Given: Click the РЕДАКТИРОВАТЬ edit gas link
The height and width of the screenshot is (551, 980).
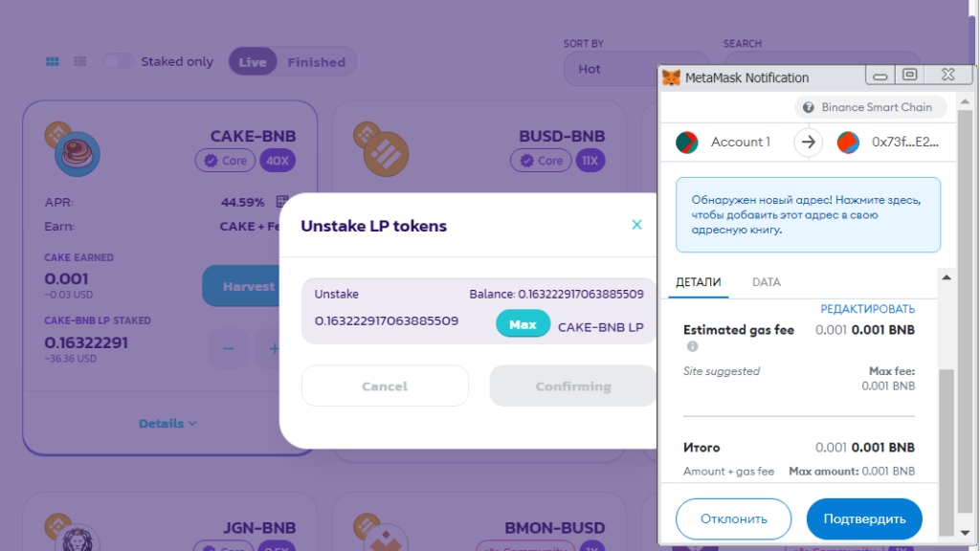Looking at the screenshot, I should (867, 309).
